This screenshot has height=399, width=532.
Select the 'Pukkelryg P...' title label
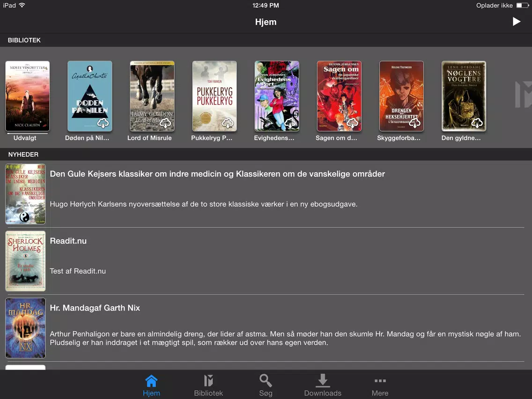coord(212,138)
